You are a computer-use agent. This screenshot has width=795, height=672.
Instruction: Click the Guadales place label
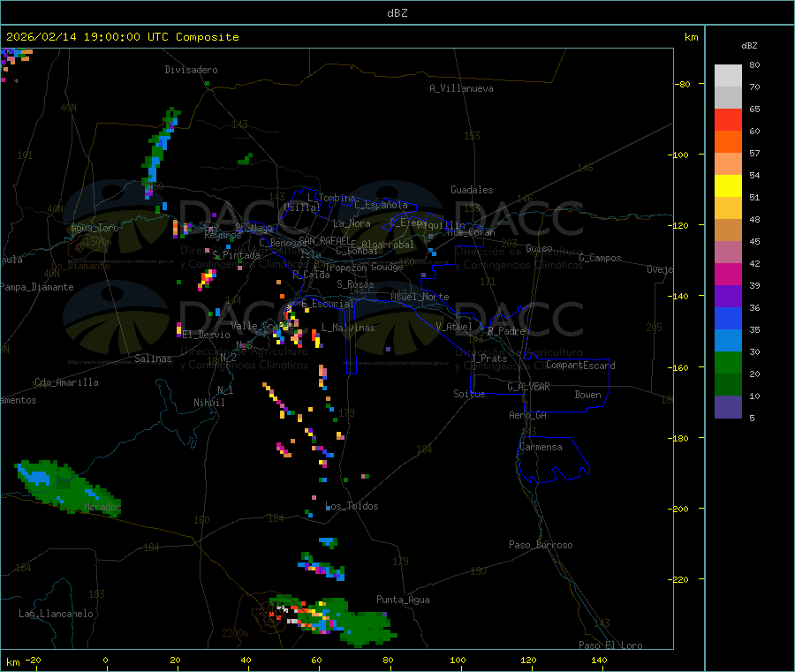(472, 190)
